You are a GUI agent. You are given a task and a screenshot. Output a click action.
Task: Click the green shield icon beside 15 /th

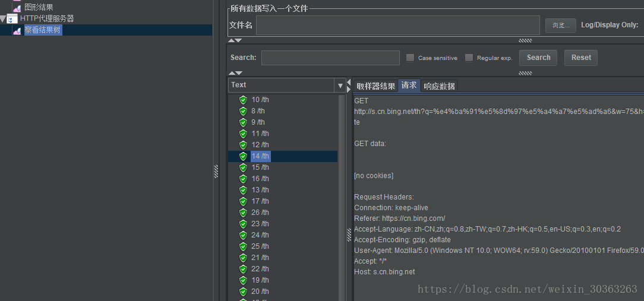tap(243, 167)
